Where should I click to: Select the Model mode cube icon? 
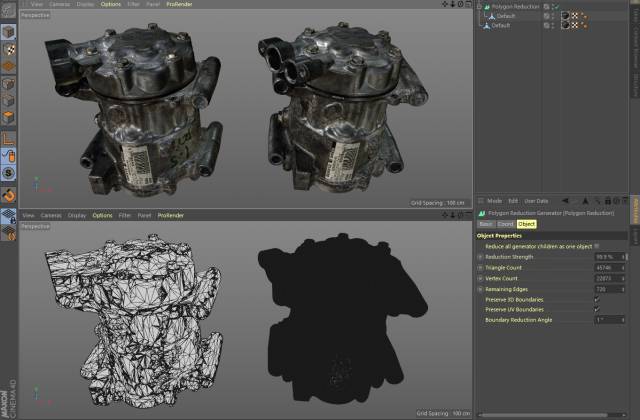point(8,29)
